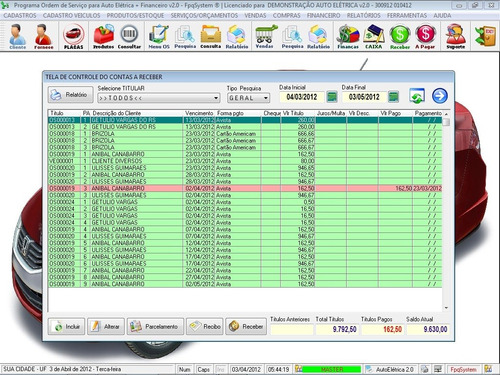
Task: Click the Alterar button
Action: coord(106,326)
